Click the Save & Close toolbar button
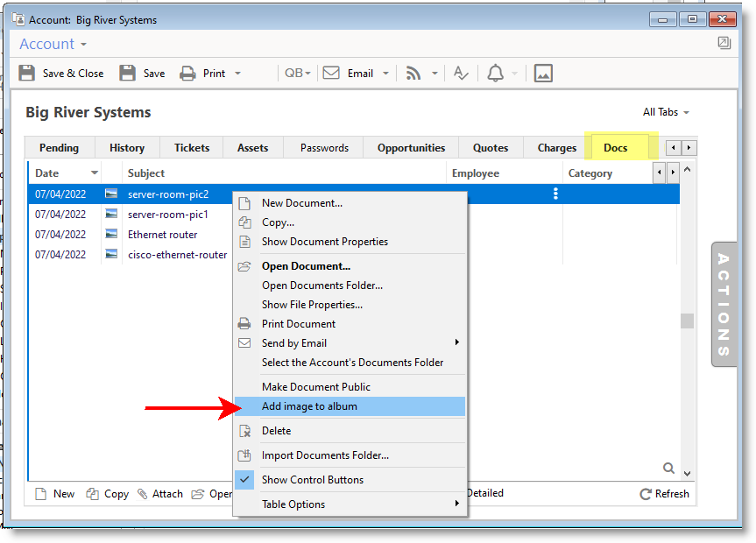The image size is (756, 543). [x=61, y=74]
